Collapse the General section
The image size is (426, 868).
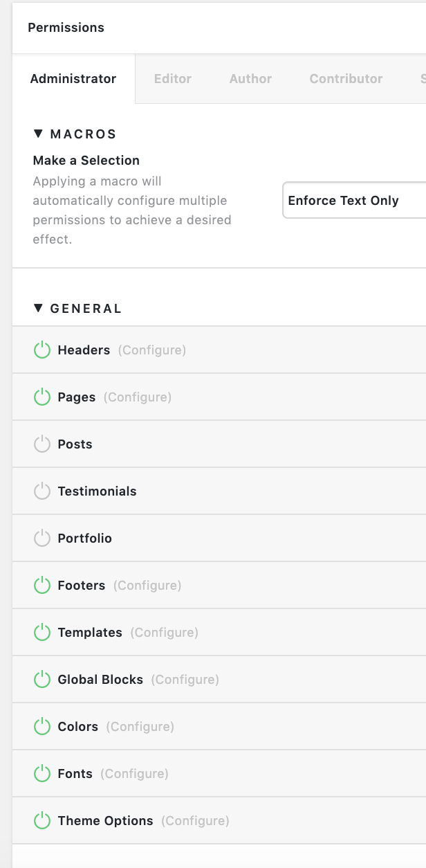click(39, 309)
